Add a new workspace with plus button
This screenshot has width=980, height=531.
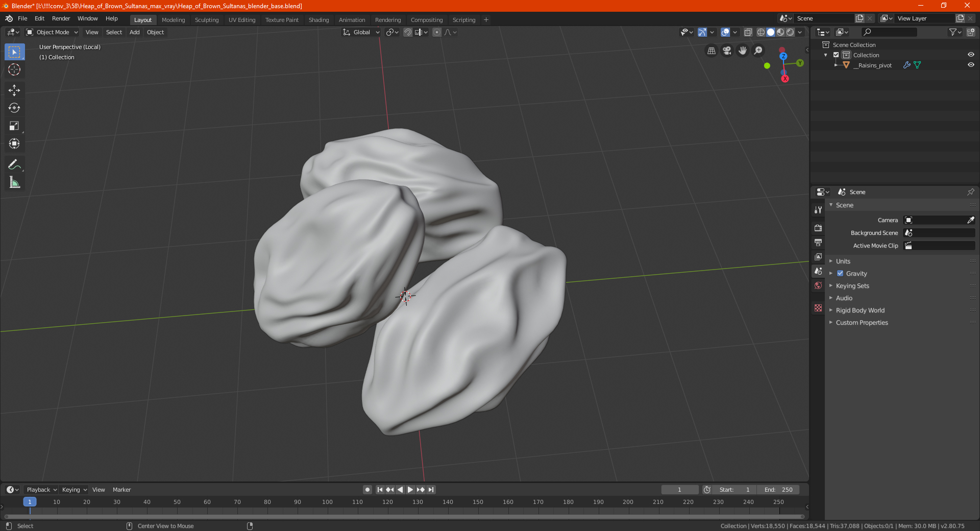(x=486, y=20)
